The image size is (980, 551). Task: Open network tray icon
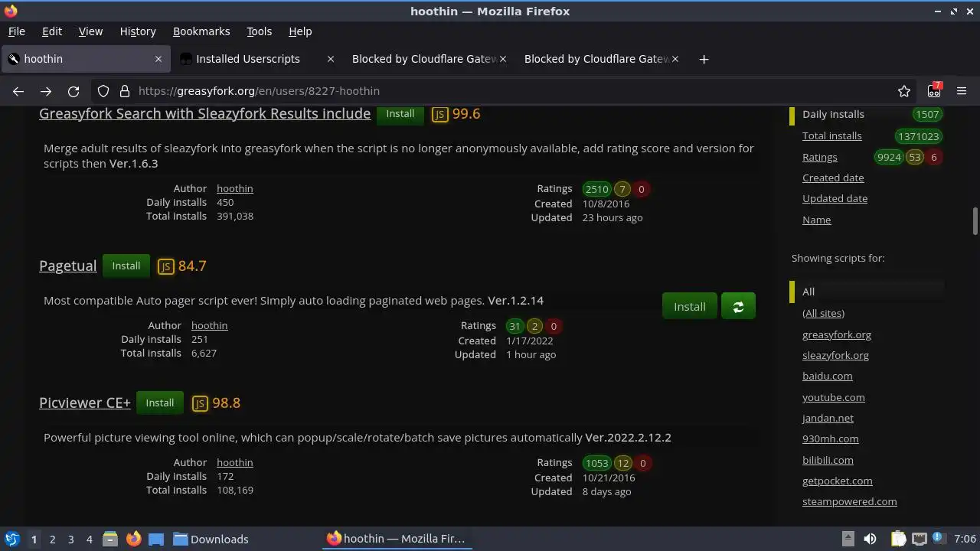[920, 539]
